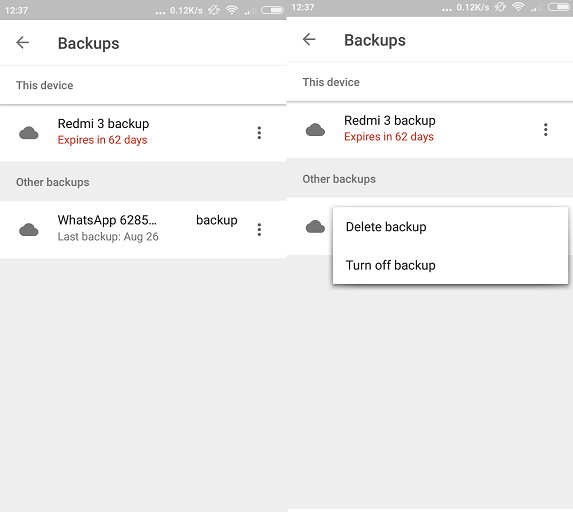Tap cloud icon beside right Redmi 3 backup

(x=315, y=130)
